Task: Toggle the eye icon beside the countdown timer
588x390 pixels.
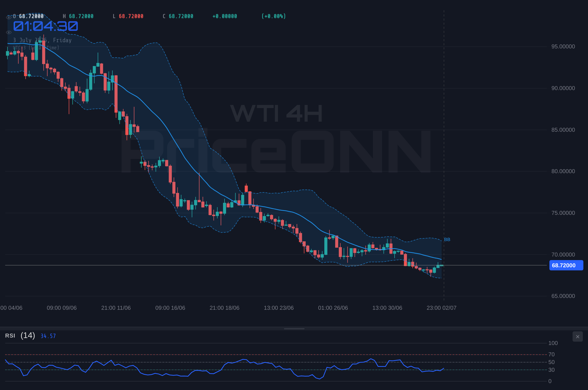Action: (9, 32)
